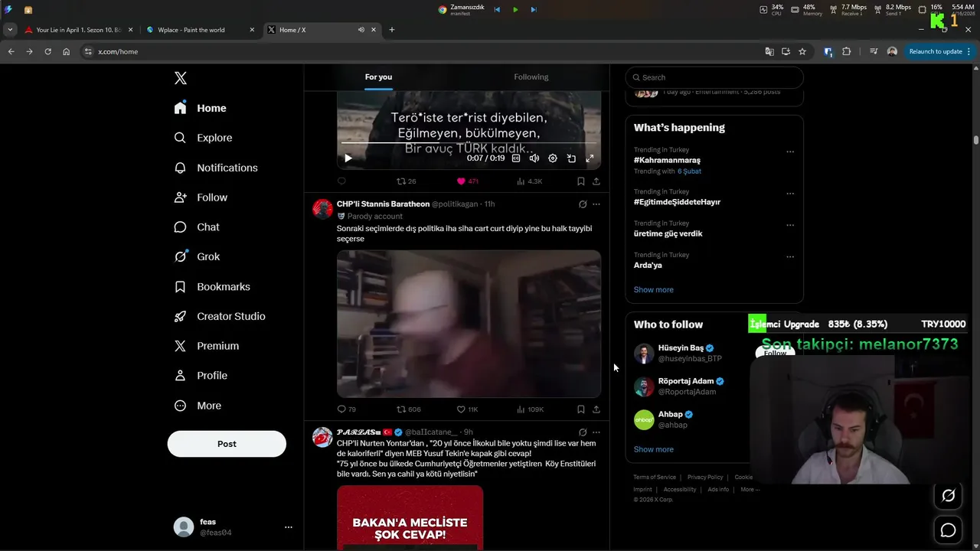
Task: Open Notifications in sidebar
Action: pos(216,168)
